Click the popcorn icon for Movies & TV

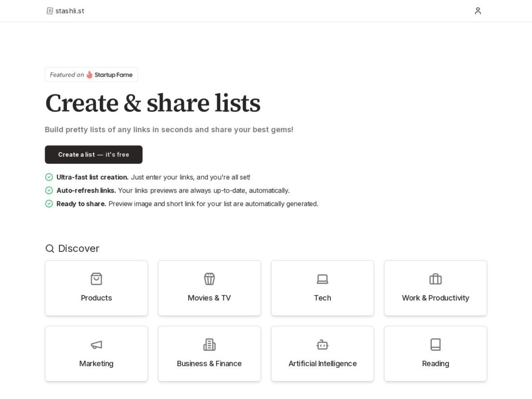coord(209,279)
